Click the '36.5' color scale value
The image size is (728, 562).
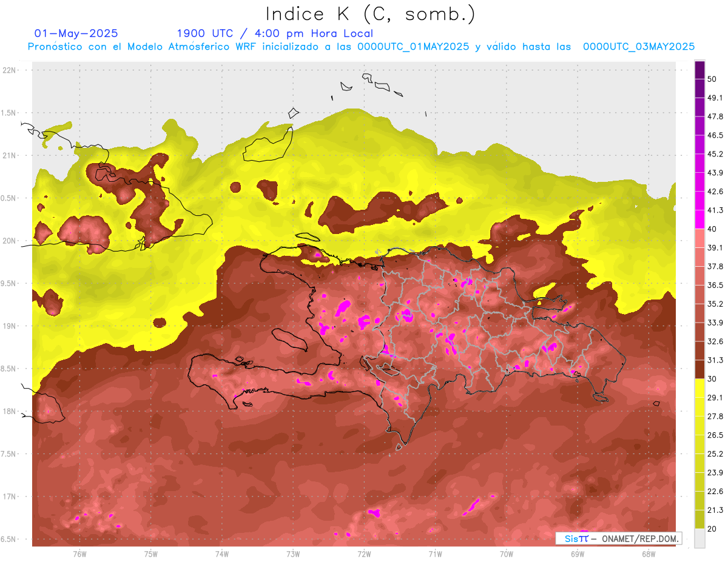point(715,285)
